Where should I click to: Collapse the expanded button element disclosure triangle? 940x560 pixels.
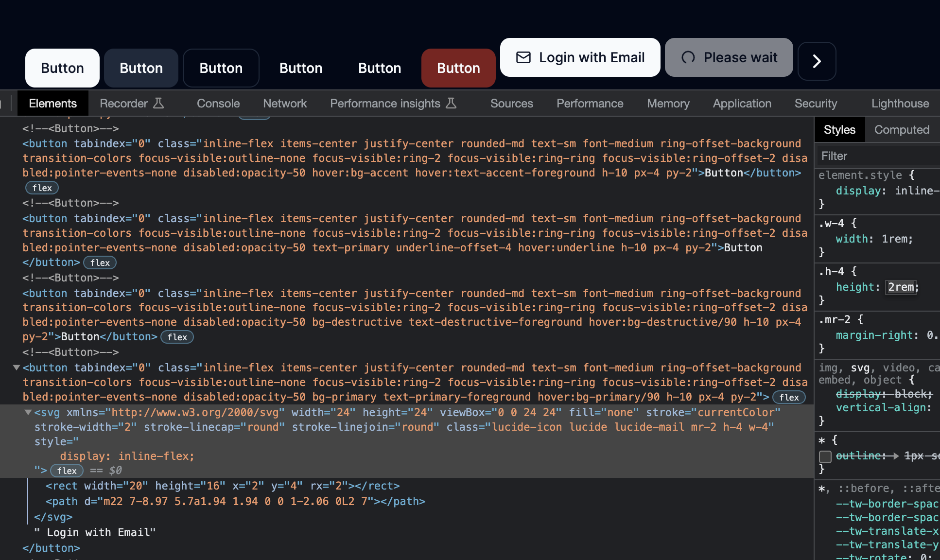(16, 368)
